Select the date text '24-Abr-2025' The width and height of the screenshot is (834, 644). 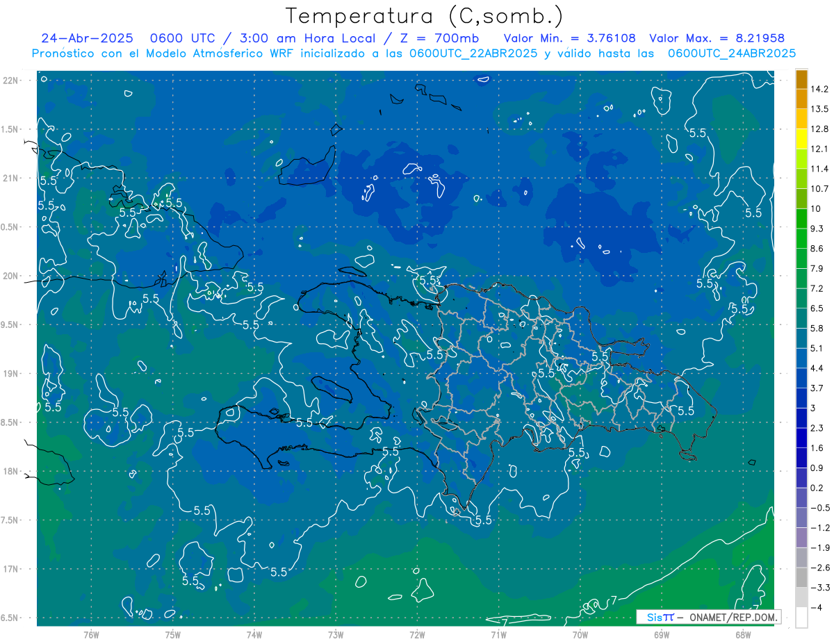[x=86, y=38]
